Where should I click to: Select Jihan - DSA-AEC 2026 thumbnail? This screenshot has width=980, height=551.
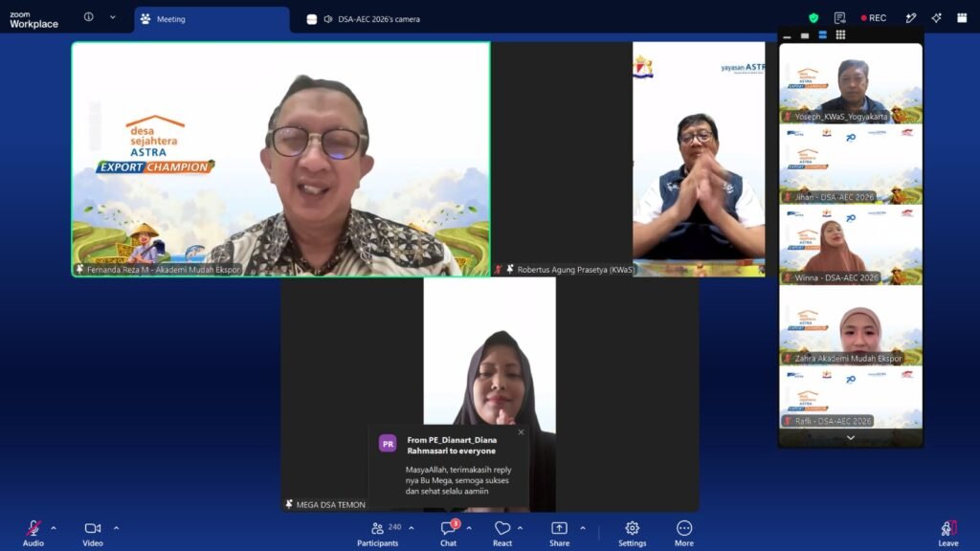[851, 165]
